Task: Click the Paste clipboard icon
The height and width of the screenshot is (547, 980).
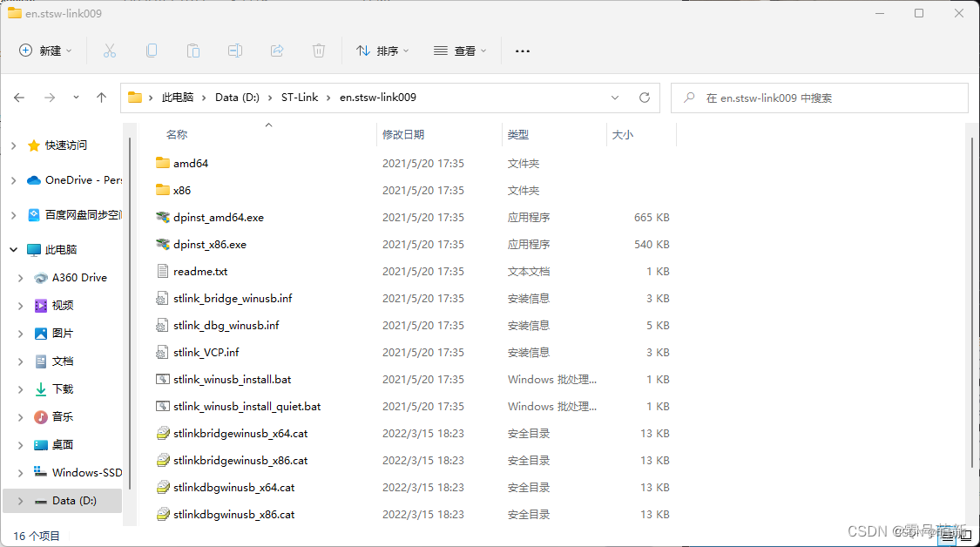Action: [x=193, y=51]
